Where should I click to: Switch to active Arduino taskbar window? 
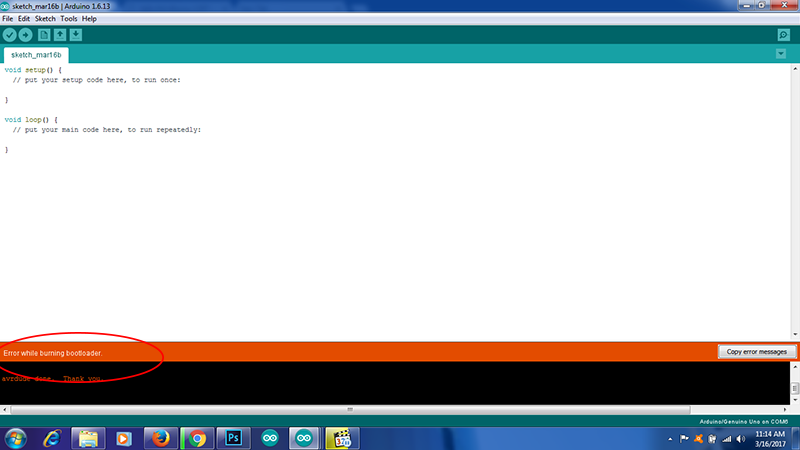click(x=304, y=439)
